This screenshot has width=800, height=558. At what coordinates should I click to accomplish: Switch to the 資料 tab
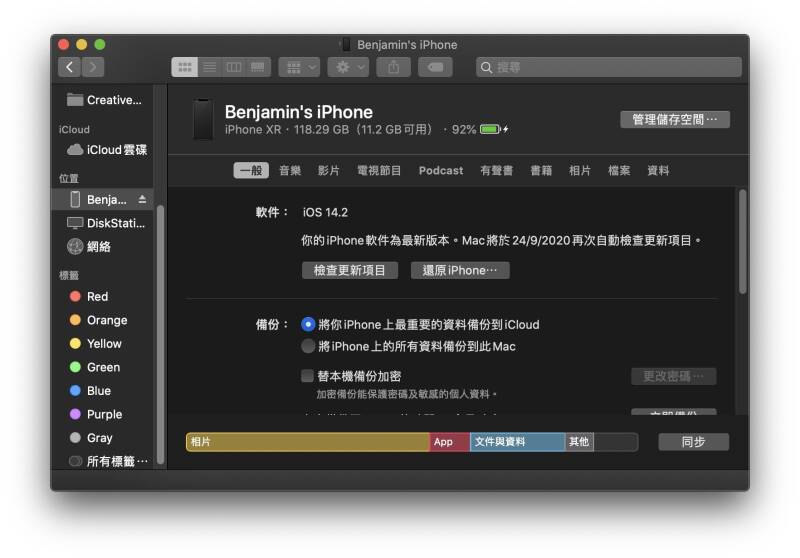pos(658,170)
